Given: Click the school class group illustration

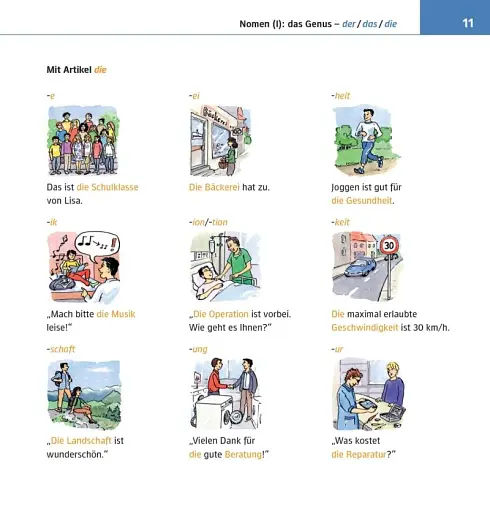Looking at the screenshot, I should tap(83, 140).
